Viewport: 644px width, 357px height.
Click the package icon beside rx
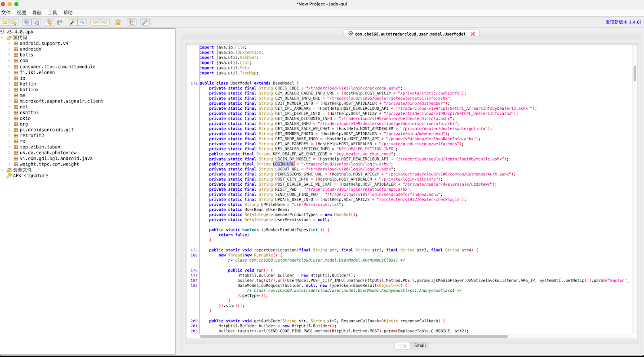pos(16,141)
